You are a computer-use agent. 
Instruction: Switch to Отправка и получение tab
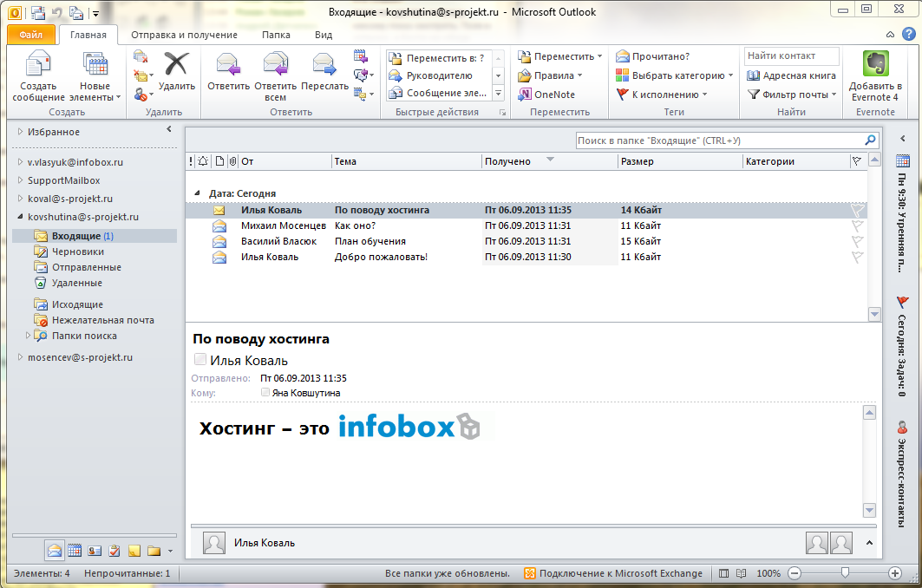pyautogui.click(x=184, y=35)
